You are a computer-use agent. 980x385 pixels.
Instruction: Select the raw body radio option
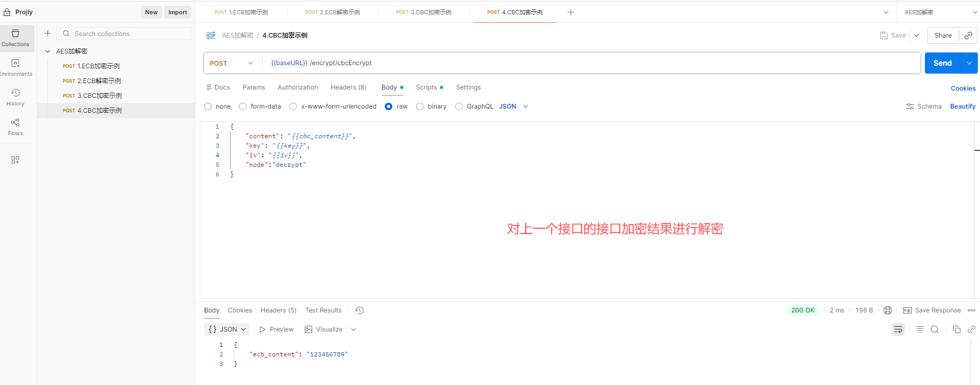tap(389, 106)
